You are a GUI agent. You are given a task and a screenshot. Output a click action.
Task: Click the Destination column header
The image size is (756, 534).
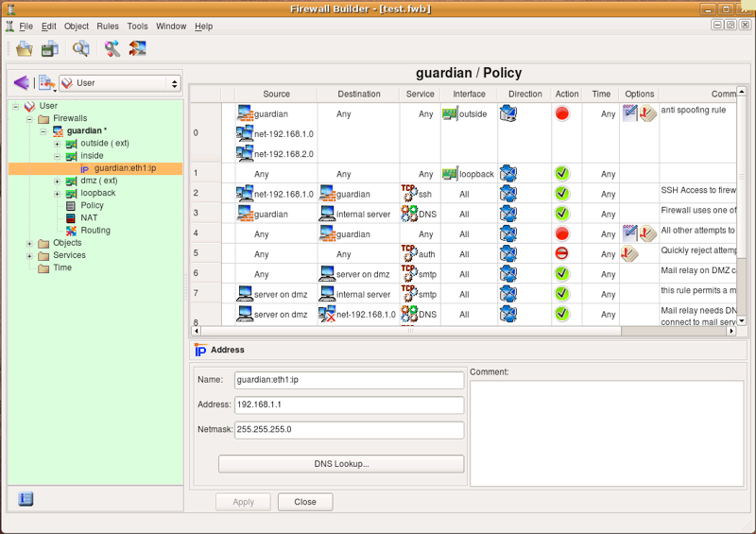coord(359,95)
